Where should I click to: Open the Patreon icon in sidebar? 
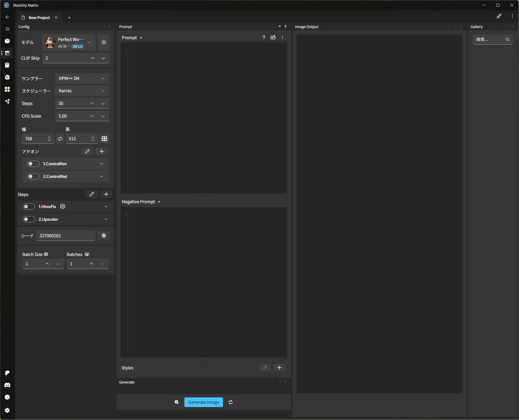(x=8, y=373)
